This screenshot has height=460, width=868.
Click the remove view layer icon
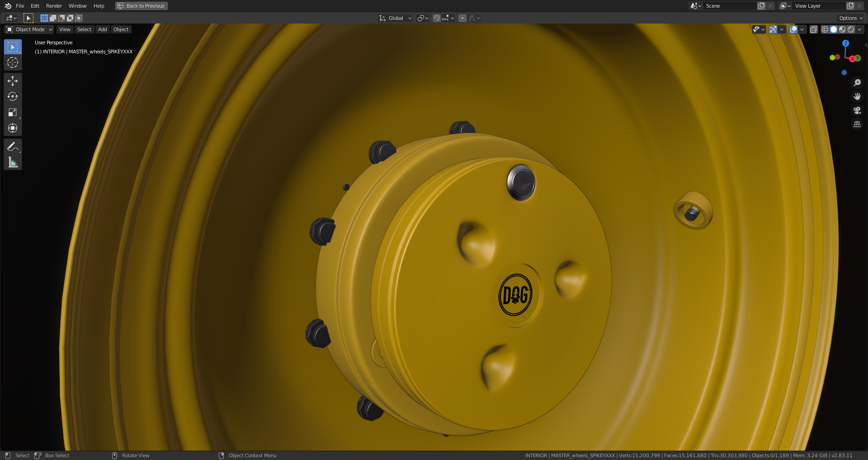point(859,6)
